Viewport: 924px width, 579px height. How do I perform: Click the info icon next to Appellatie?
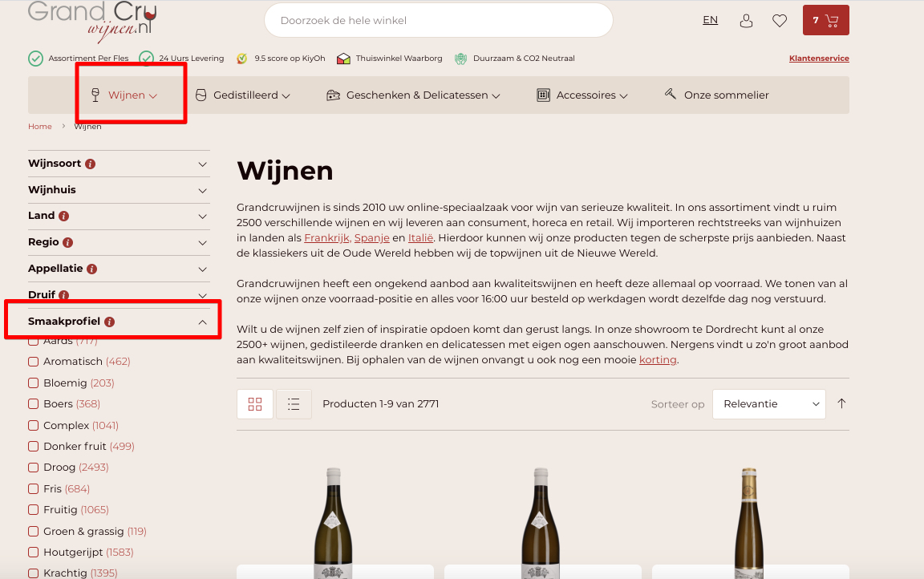[92, 269]
